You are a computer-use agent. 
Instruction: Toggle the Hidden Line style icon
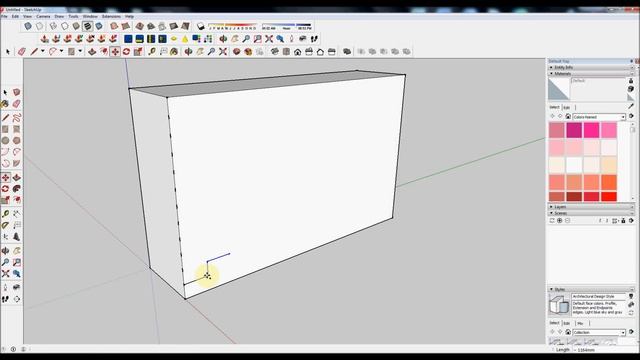click(x=65, y=27)
